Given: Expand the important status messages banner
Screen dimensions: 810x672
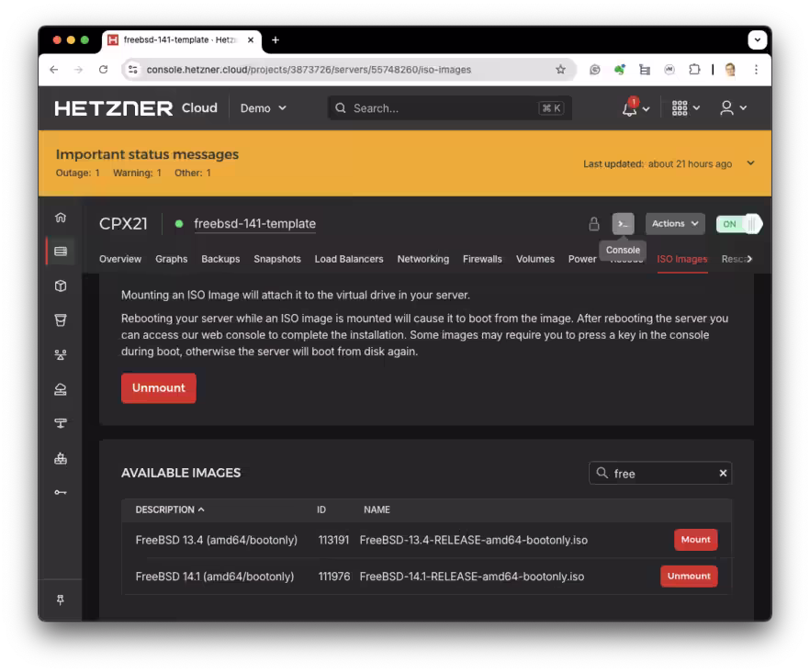Looking at the screenshot, I should (x=750, y=163).
